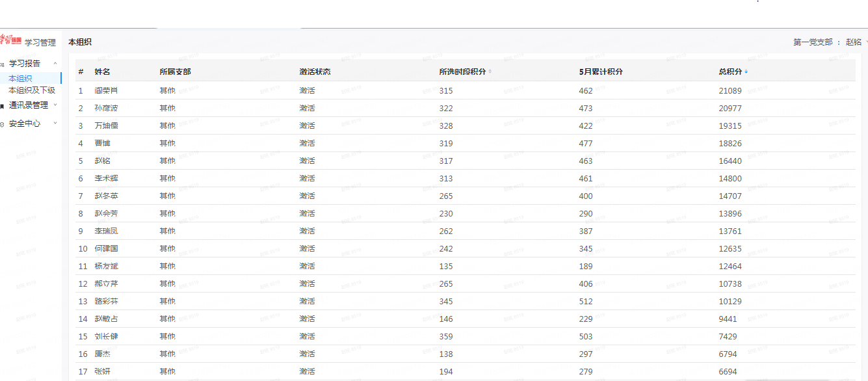Click 其他 branch cell in row 11
The width and height of the screenshot is (868, 381).
click(168, 266)
